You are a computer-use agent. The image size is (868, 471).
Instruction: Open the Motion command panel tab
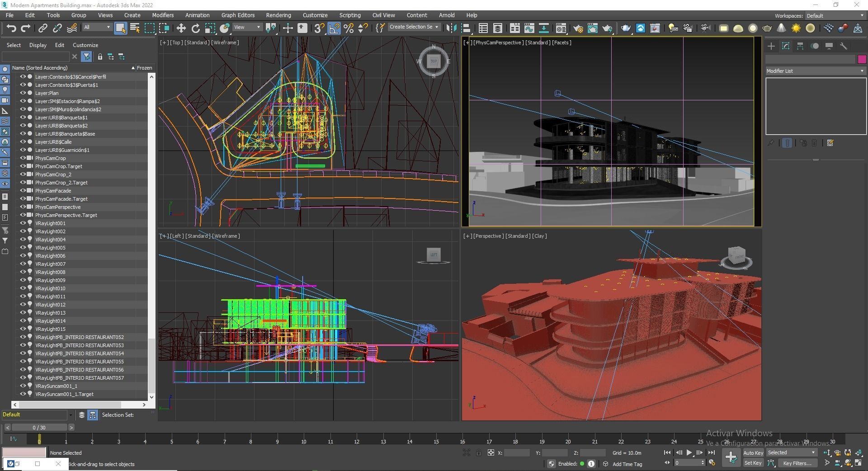(815, 46)
